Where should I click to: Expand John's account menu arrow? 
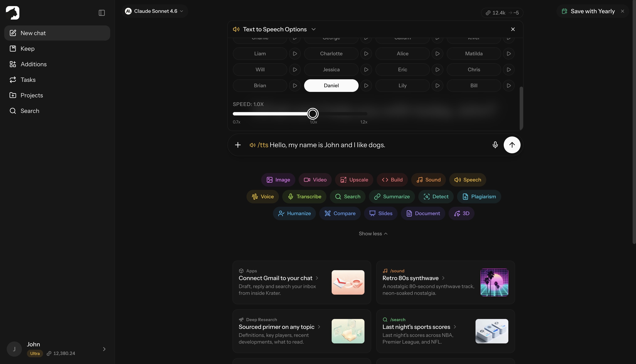tap(104, 349)
